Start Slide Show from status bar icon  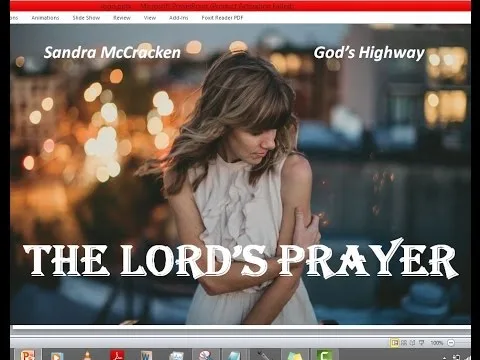pos(422,342)
